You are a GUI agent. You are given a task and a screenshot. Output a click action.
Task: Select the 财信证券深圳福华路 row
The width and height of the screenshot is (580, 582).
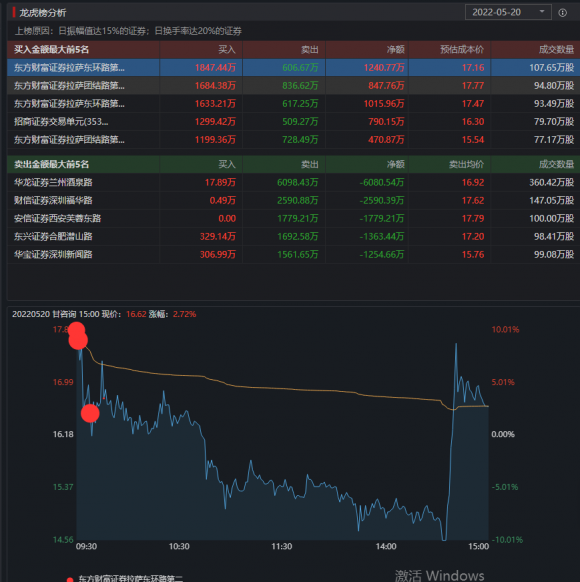293,200
